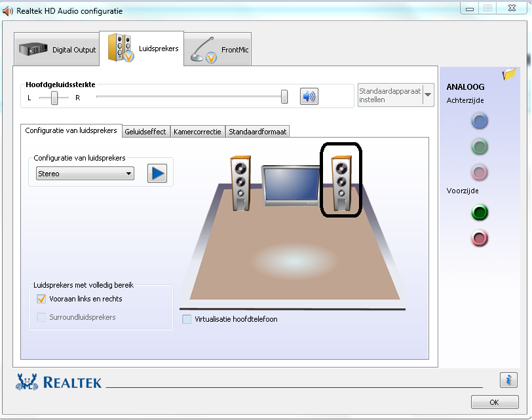Minimize the Realtek HD Audio window

[x=470, y=8]
